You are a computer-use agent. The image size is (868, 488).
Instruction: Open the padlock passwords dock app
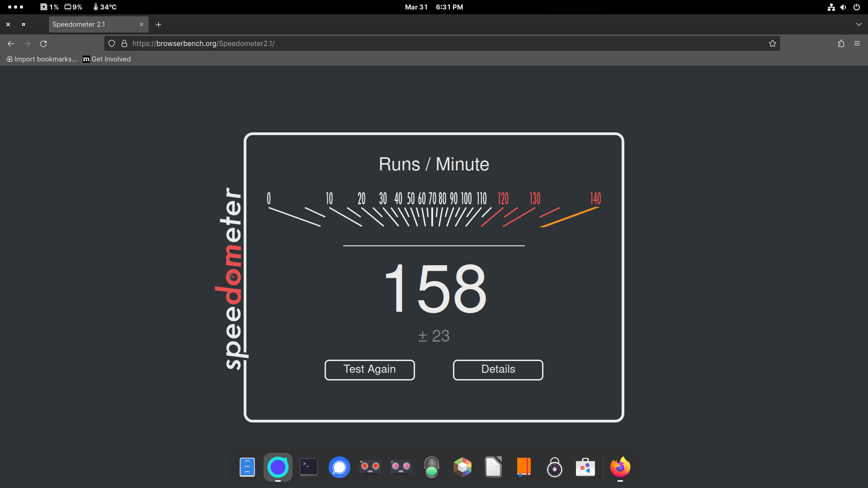point(555,467)
